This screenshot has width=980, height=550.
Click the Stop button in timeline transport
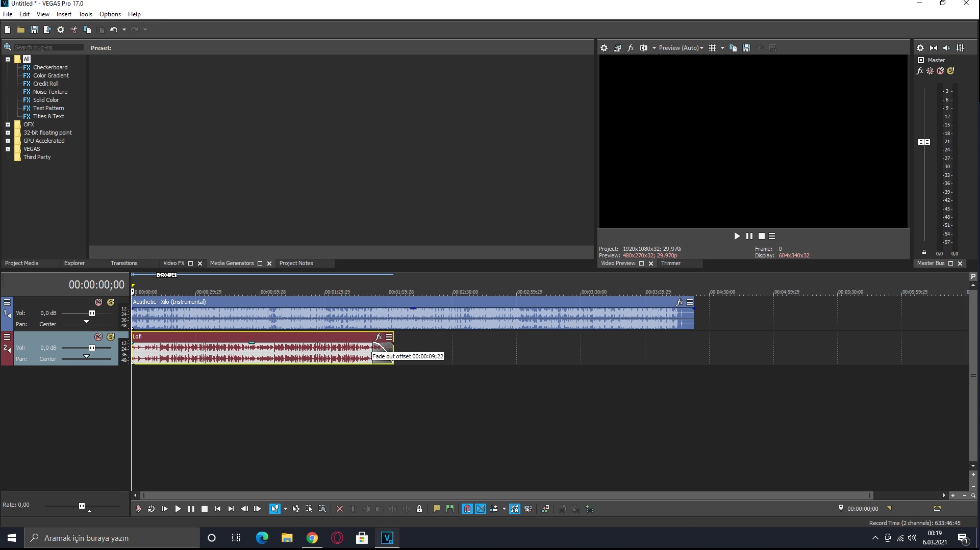(x=205, y=509)
